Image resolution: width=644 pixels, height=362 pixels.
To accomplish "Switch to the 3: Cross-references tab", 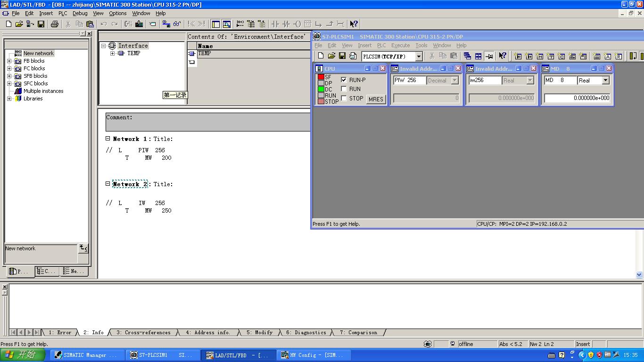I will click(x=143, y=332).
